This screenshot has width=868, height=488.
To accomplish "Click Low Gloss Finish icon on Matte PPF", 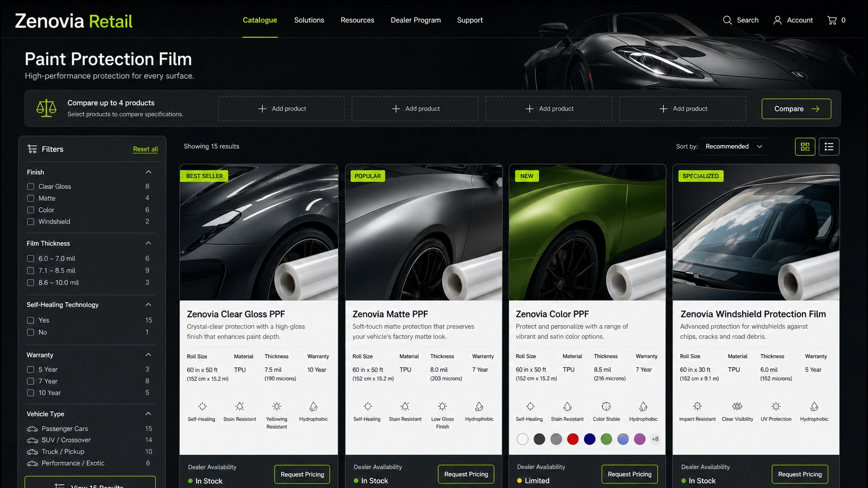I will pos(442,407).
